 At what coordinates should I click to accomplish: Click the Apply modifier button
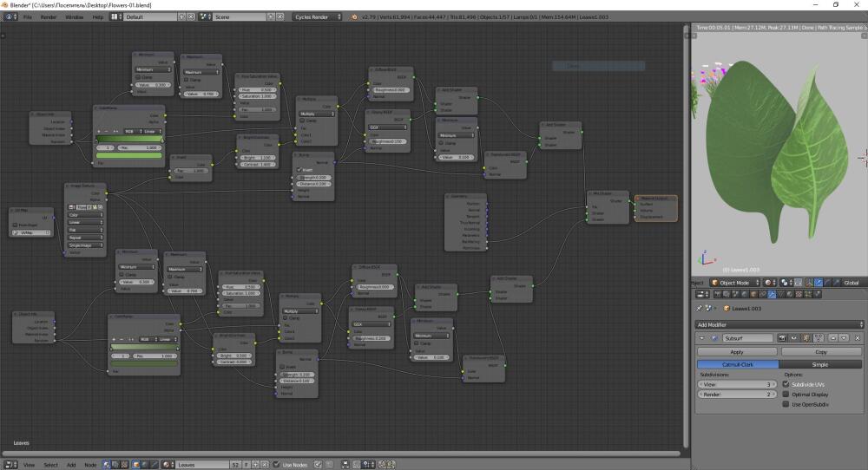point(737,352)
